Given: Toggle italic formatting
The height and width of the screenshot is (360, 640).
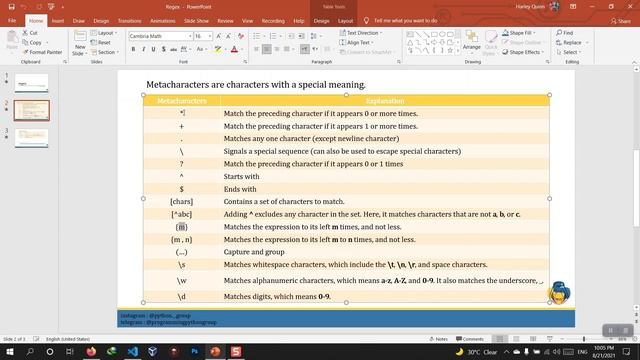Looking at the screenshot, I should coord(143,49).
